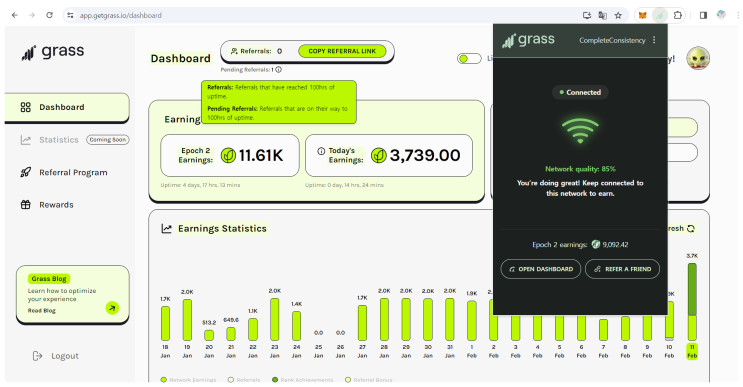Click the Connected status badge
743x387 pixels.
pos(580,92)
